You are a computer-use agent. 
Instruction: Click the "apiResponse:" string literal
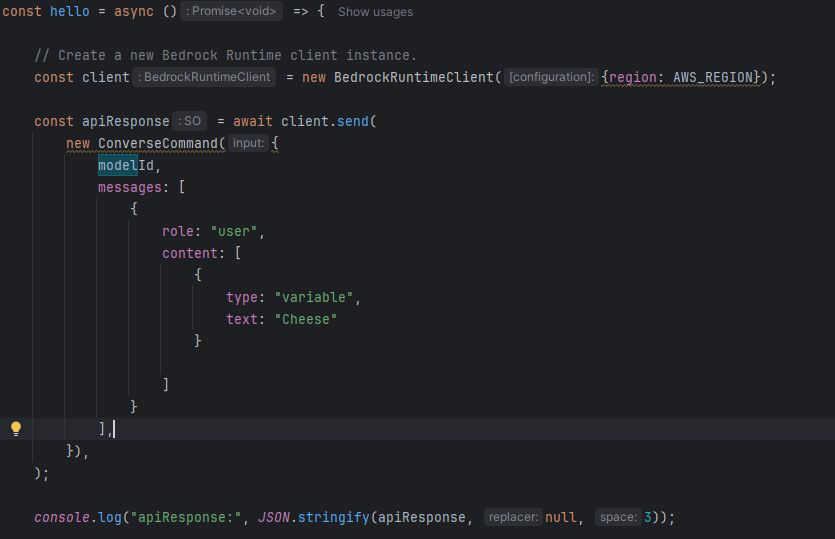pos(186,517)
